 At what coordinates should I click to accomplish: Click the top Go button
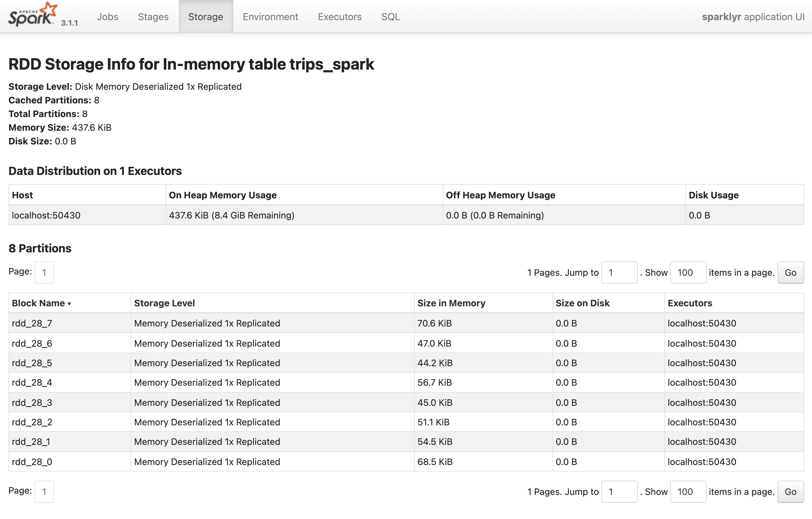click(x=790, y=273)
